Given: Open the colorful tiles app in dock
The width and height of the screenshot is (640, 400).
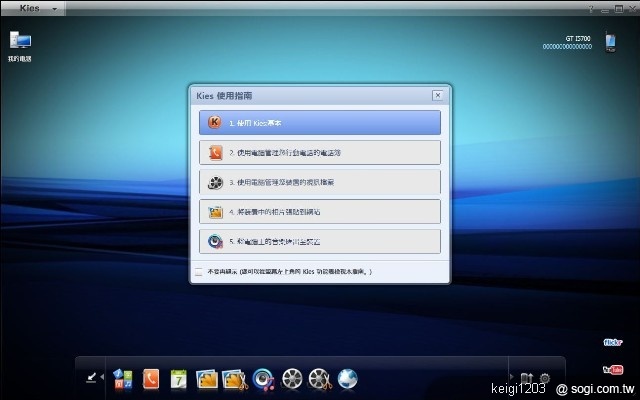Looking at the screenshot, I should (123, 378).
